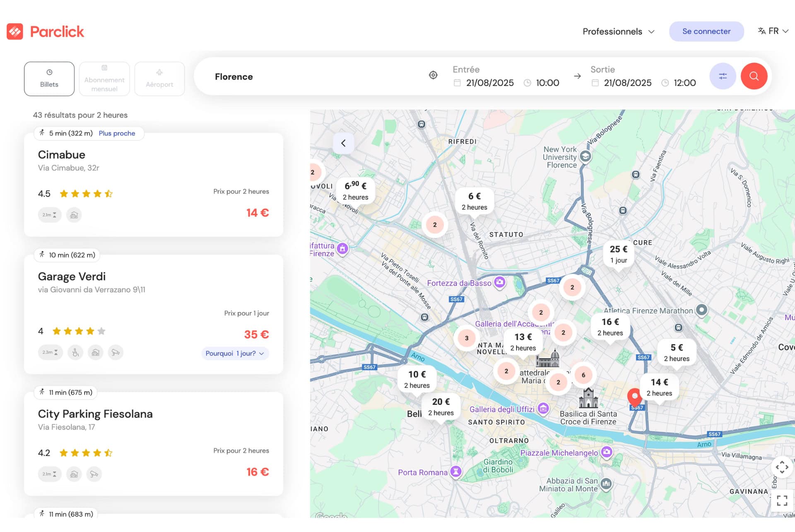Image resolution: width=795 pixels, height=532 pixels.
Task: Toggle fullscreen map view
Action: click(782, 501)
